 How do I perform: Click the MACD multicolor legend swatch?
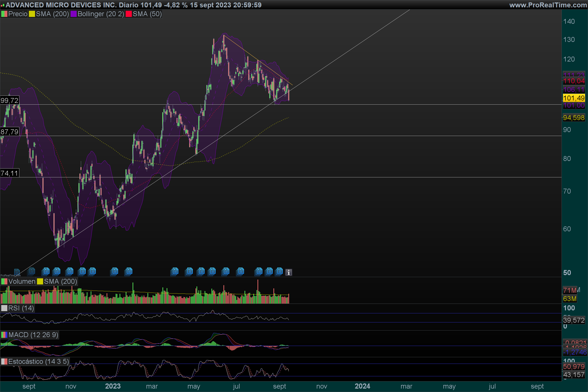pos(4,335)
